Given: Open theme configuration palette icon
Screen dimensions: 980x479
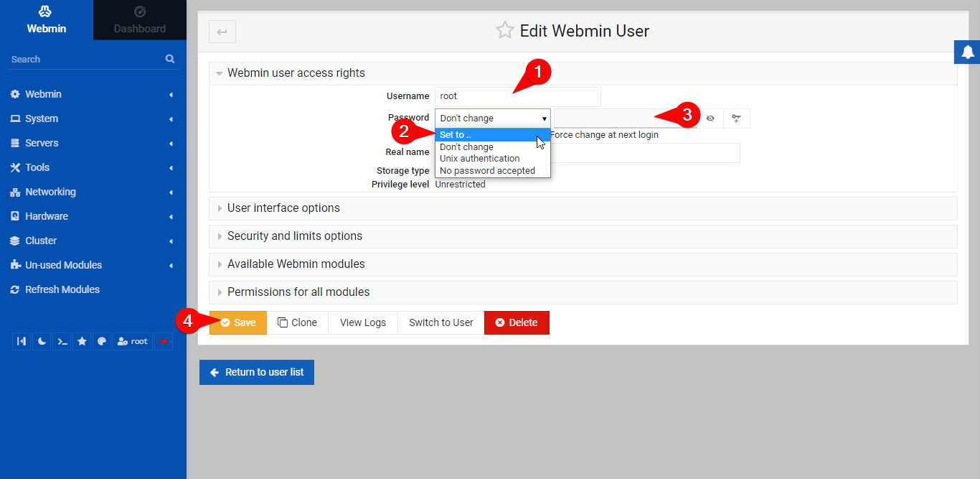Looking at the screenshot, I should click(102, 341).
